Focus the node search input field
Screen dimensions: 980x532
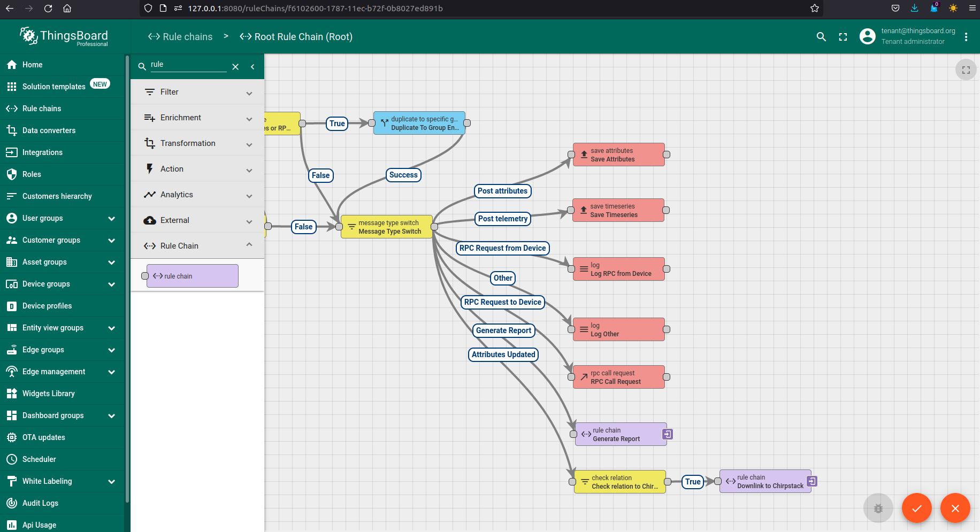(x=188, y=65)
